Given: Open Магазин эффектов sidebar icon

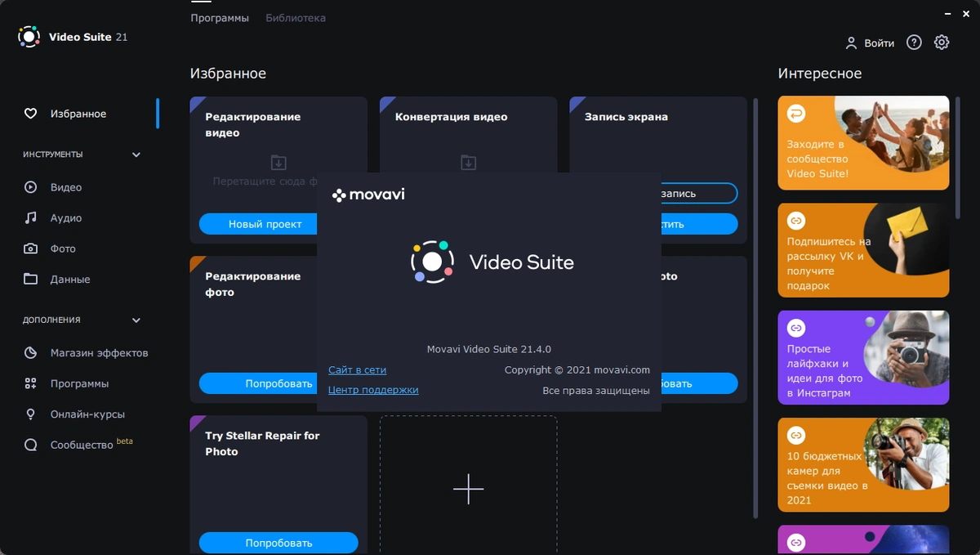Looking at the screenshot, I should point(31,353).
